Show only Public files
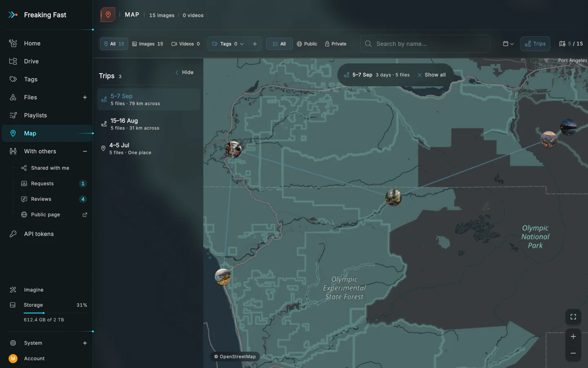This screenshot has height=368, width=588. coord(307,44)
